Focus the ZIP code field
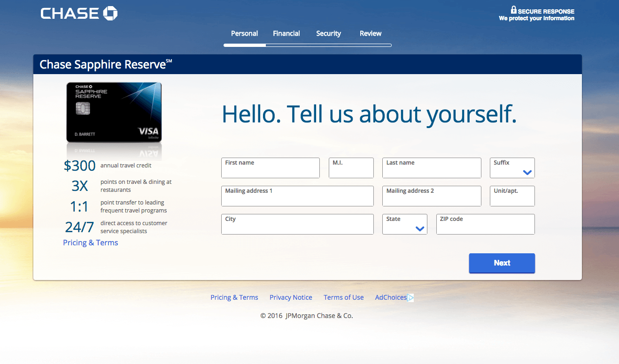This screenshot has width=619, height=364. point(486,224)
